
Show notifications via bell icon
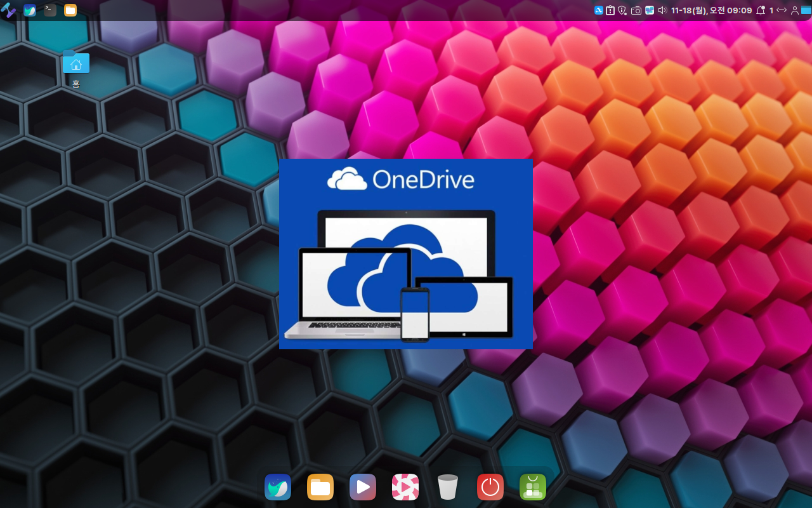point(761,10)
